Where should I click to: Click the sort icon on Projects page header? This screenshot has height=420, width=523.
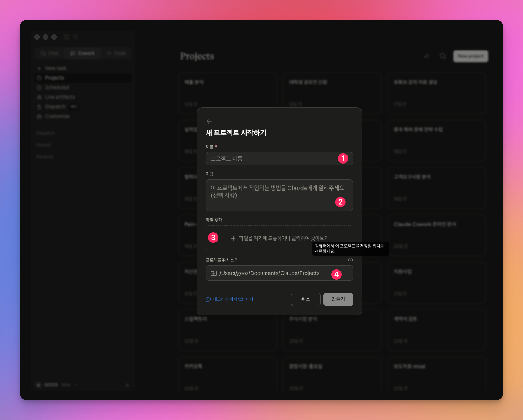pyautogui.click(x=426, y=56)
